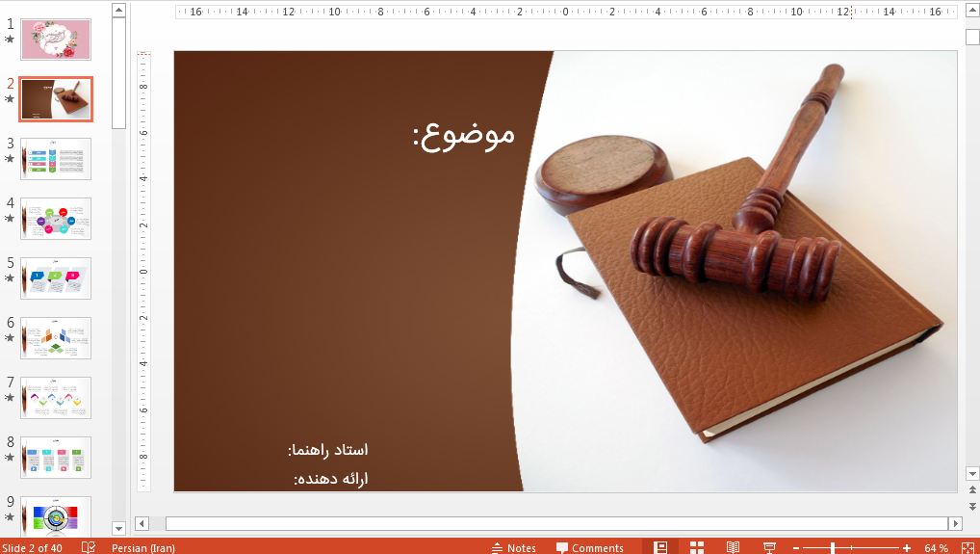Toggle the Notes pane
980x554 pixels.
click(x=514, y=548)
